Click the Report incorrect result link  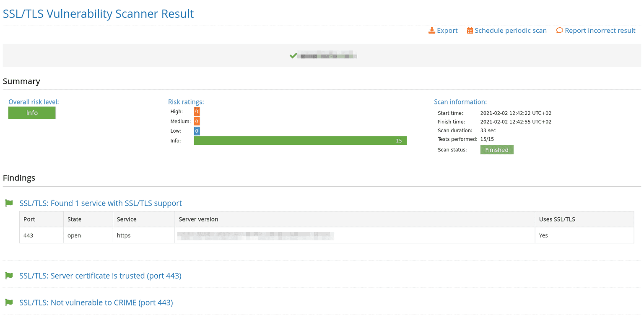600,30
